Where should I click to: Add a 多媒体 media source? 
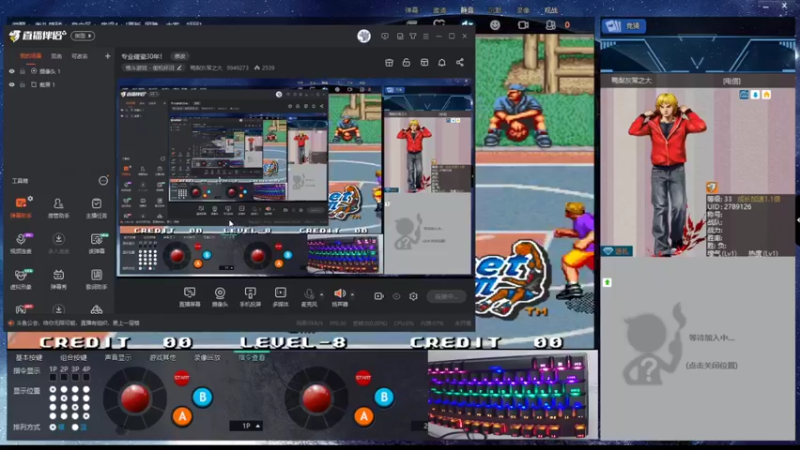click(x=280, y=296)
